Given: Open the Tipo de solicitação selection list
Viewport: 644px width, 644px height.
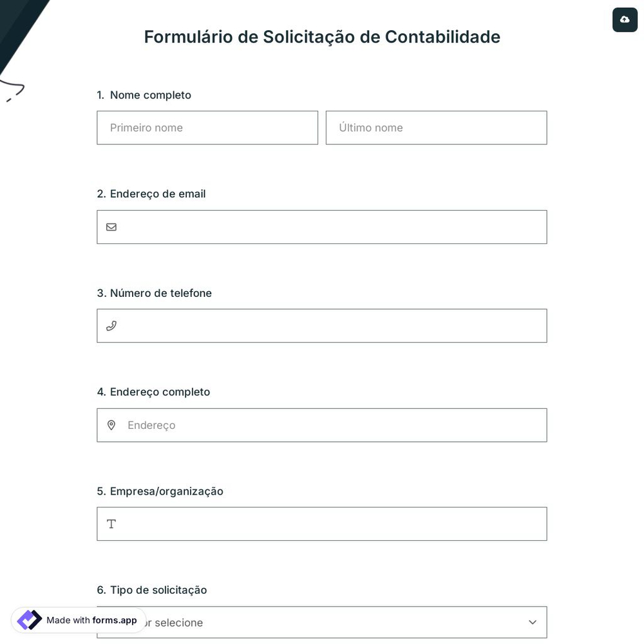Looking at the screenshot, I should coord(322,622).
